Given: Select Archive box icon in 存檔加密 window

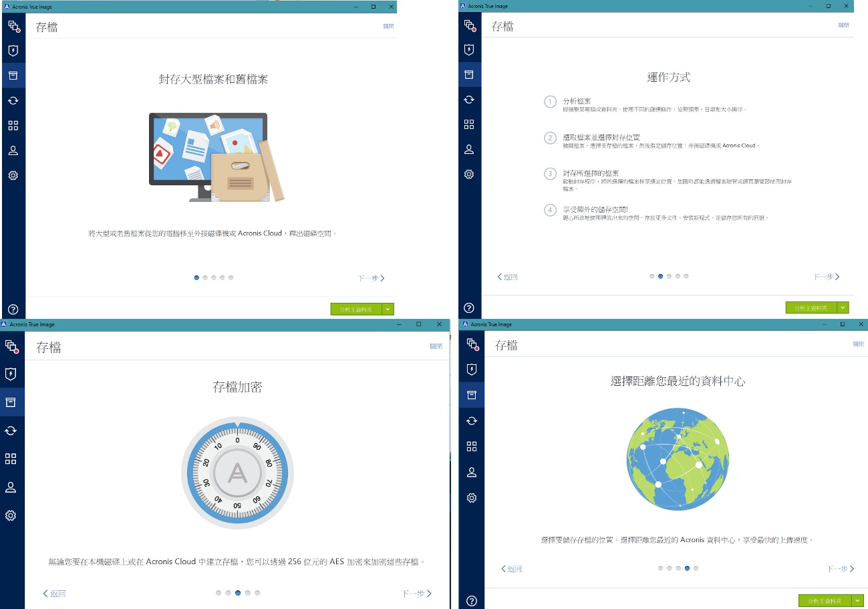Looking at the screenshot, I should [11, 402].
